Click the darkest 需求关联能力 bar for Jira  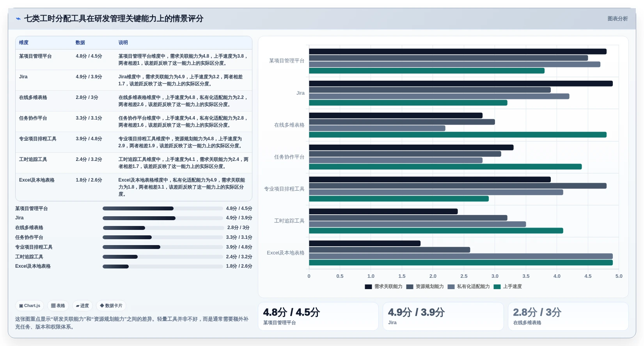coord(461,83)
